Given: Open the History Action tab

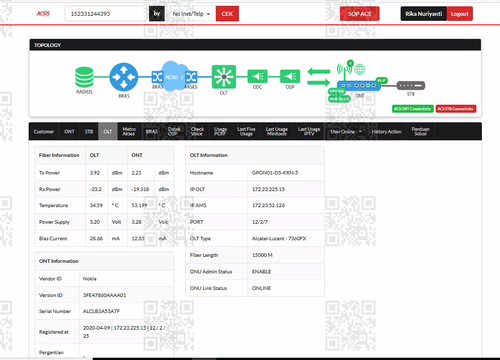Looking at the screenshot, I should (x=386, y=132).
